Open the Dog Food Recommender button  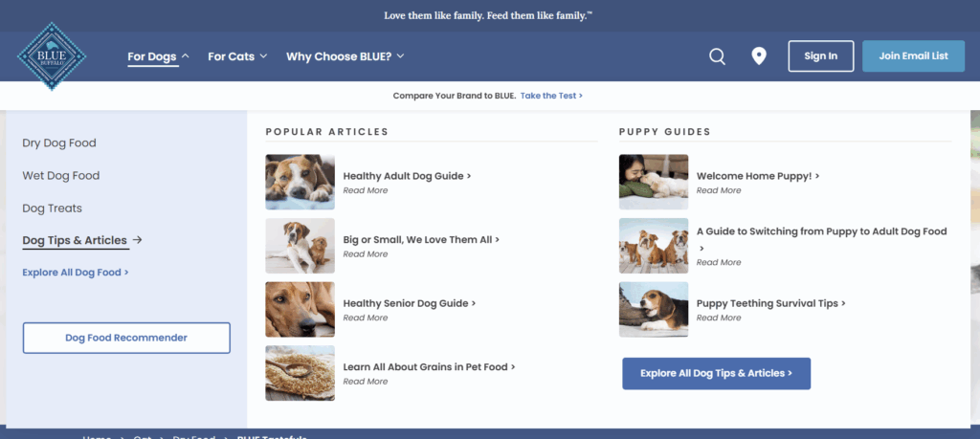[x=126, y=338]
